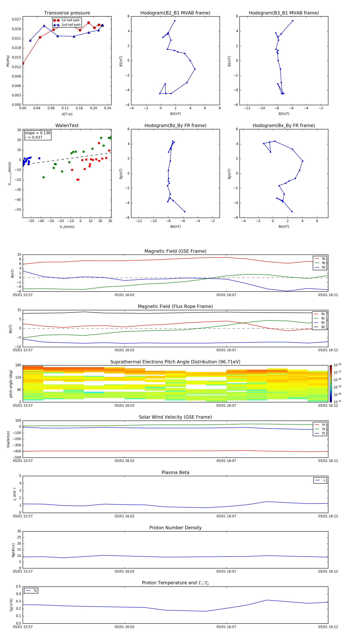Click the 'B3(nT)' x-axis label
Viewport: 351px width, 644px height.
tap(284, 114)
